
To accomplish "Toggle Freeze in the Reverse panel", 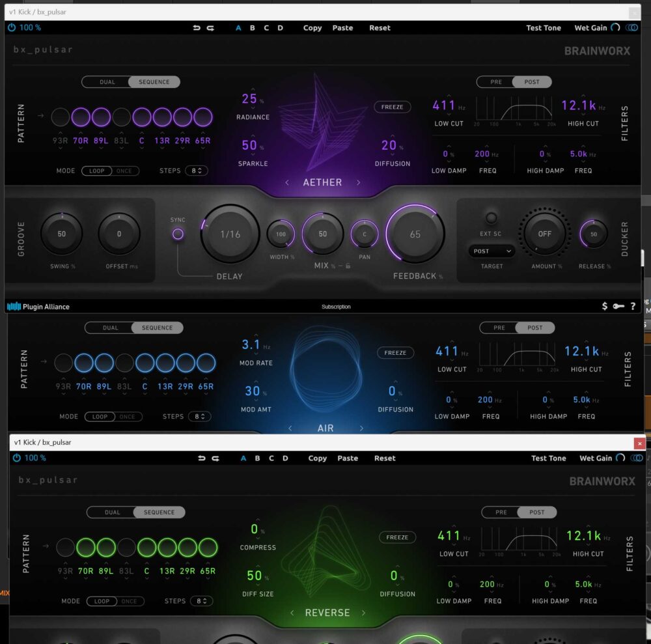I will coord(397,537).
